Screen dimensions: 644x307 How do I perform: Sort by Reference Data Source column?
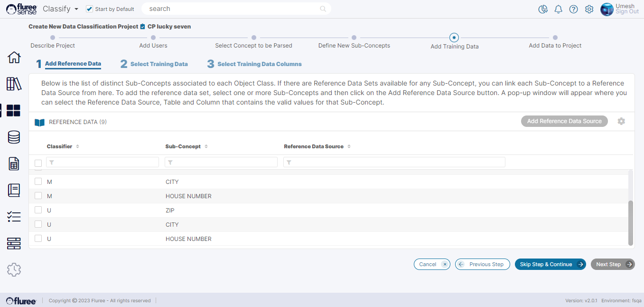click(349, 146)
